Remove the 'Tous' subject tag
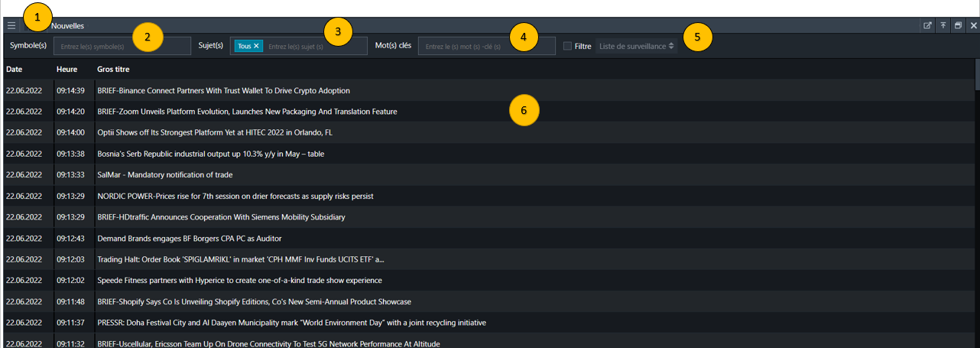The height and width of the screenshot is (348, 980). (257, 46)
